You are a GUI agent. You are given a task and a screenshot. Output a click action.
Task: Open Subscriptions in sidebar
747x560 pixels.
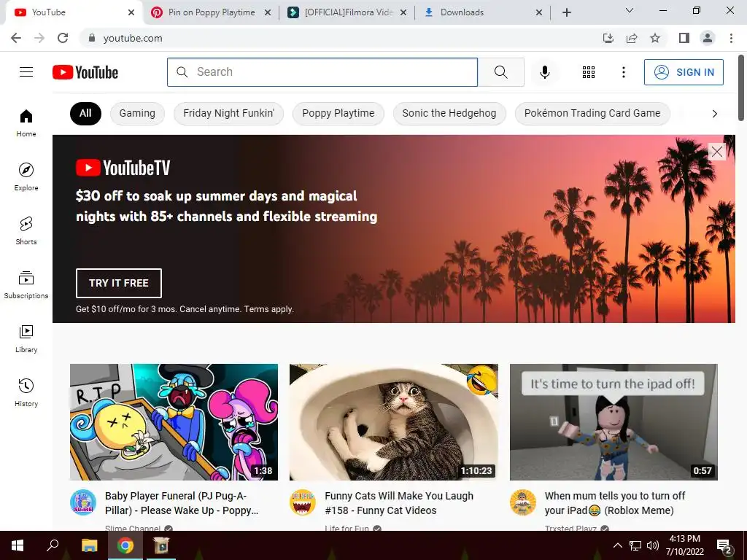click(x=26, y=284)
